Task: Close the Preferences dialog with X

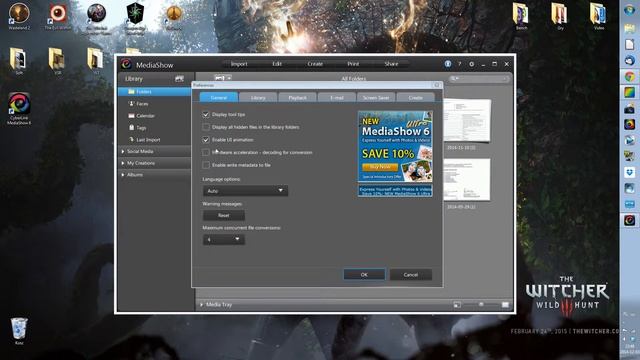Action: (437, 85)
